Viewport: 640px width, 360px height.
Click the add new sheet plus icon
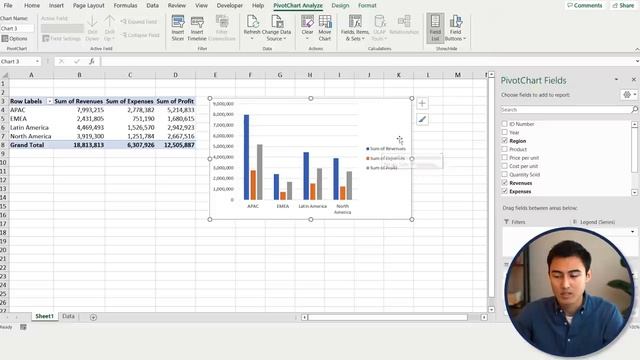pos(93,317)
